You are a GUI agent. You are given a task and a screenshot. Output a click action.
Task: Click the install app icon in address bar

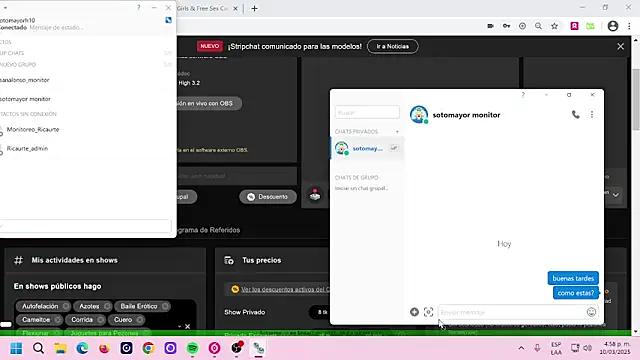522,26
